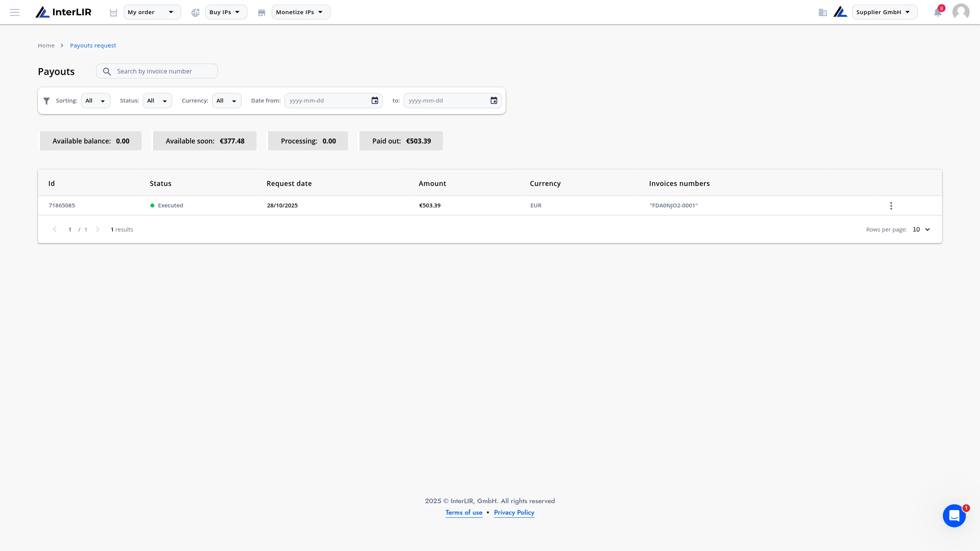Click the cart icon beside My order

tap(113, 13)
